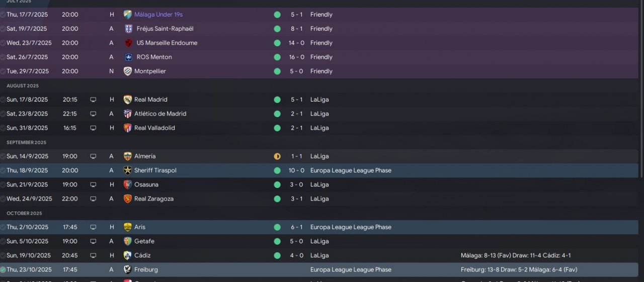Open the Osasuna team name link
Screen dimensions: 644x282
[x=146, y=184]
